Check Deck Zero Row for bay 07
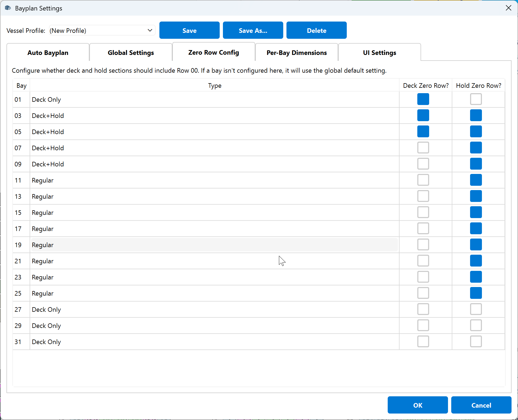The image size is (518, 420). pyautogui.click(x=423, y=148)
